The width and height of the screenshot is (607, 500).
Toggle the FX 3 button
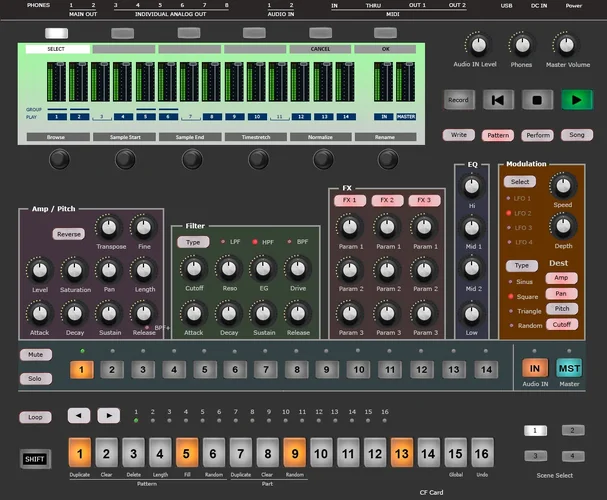(424, 200)
